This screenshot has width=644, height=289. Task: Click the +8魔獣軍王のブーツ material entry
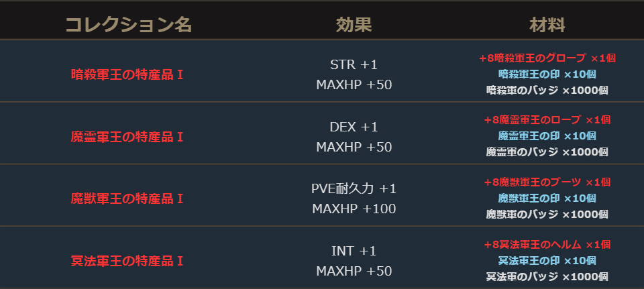(x=547, y=182)
